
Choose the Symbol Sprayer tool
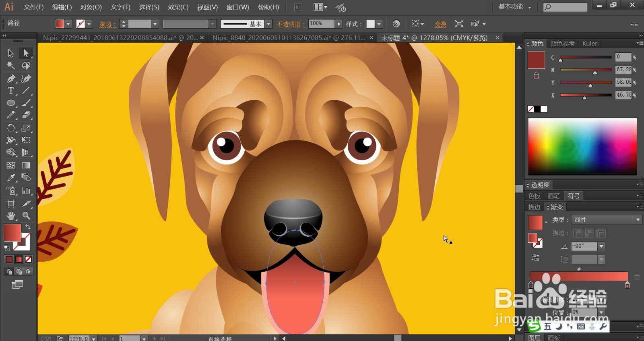point(11,190)
